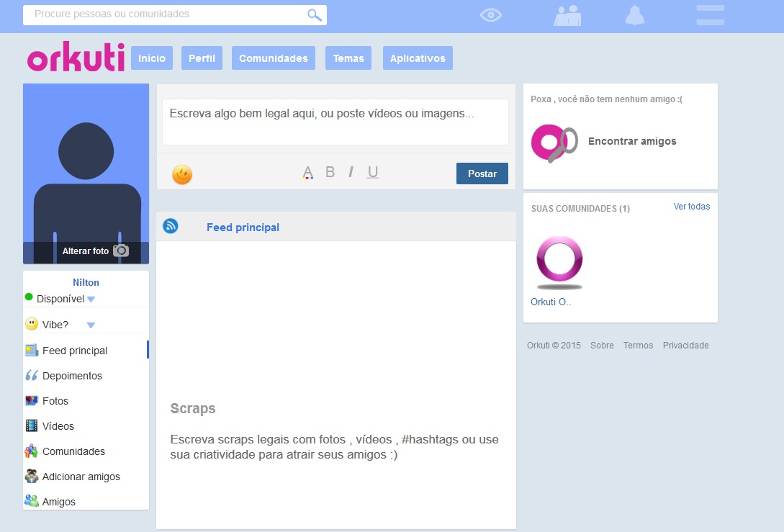Click the Feed principal heading link
Image resolution: width=784 pixels, height=532 pixels.
(243, 227)
